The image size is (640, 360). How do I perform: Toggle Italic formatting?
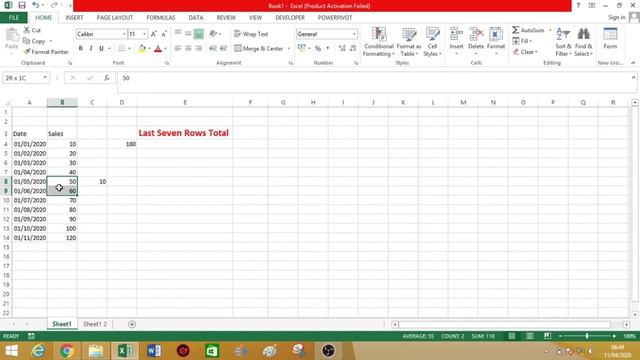(x=91, y=48)
